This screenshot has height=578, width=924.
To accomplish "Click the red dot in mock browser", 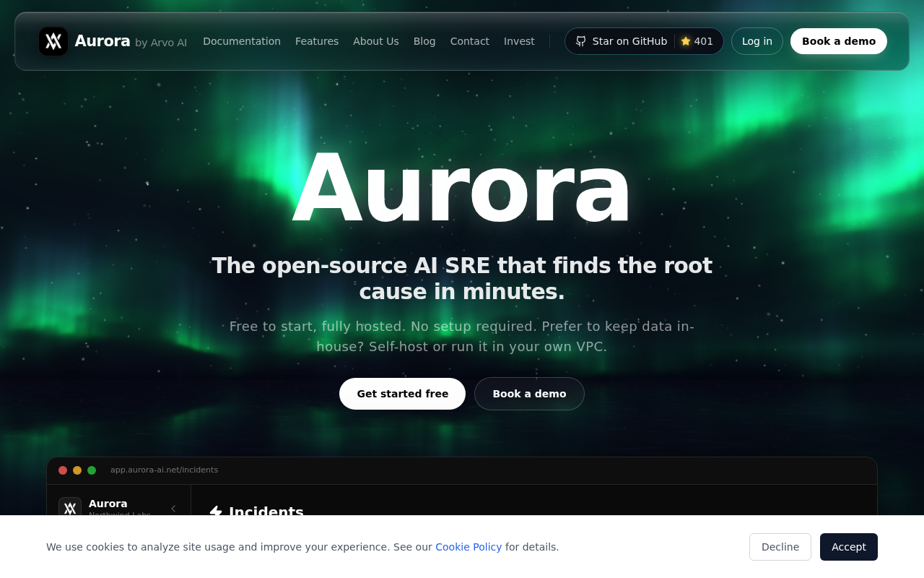I will [63, 470].
